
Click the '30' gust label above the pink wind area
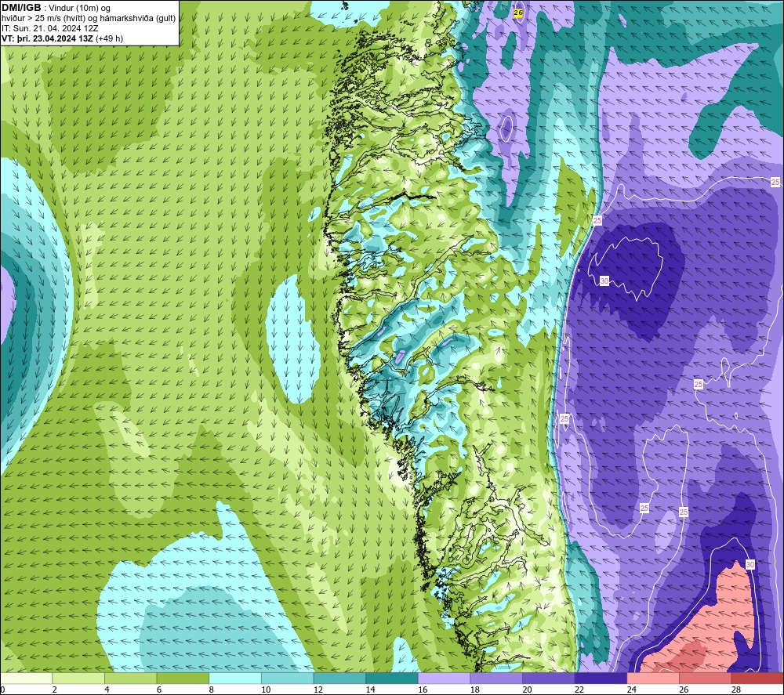pos(750,565)
